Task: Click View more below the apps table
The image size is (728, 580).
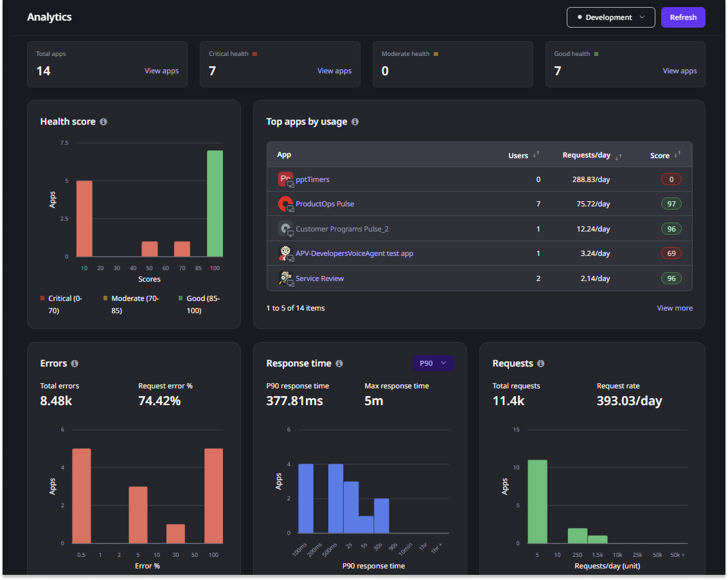Action: click(x=675, y=308)
